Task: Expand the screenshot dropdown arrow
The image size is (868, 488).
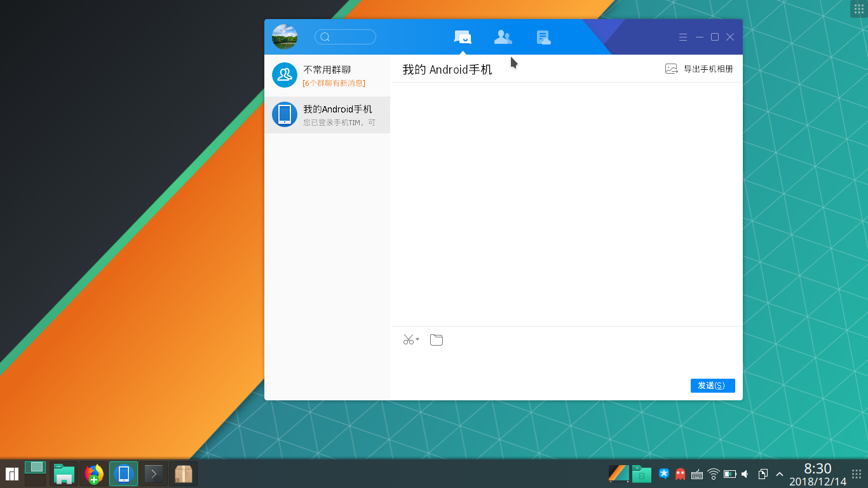Action: pos(417,340)
